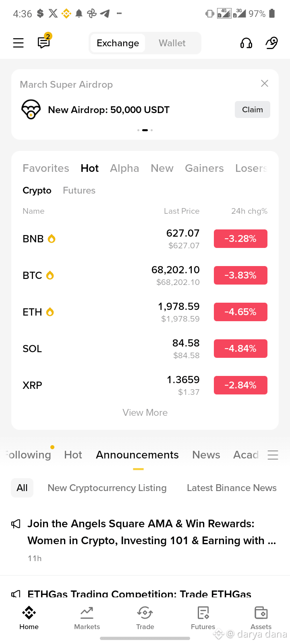Select the Exchange toggle option
This screenshot has width=290, height=644.
(118, 43)
